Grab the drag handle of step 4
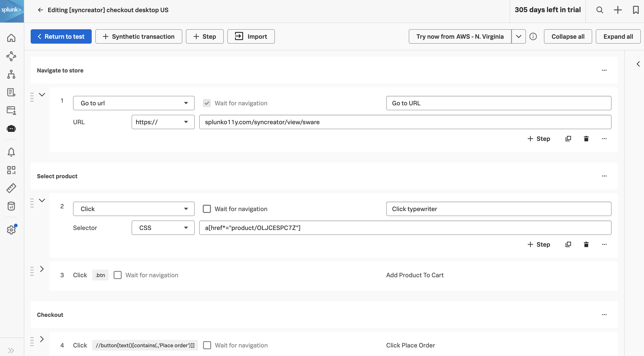644x356 pixels. pos(32,342)
